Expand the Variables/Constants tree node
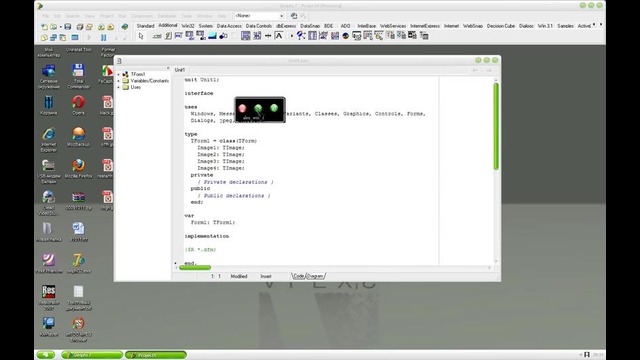The height and width of the screenshot is (360, 640). [119, 81]
